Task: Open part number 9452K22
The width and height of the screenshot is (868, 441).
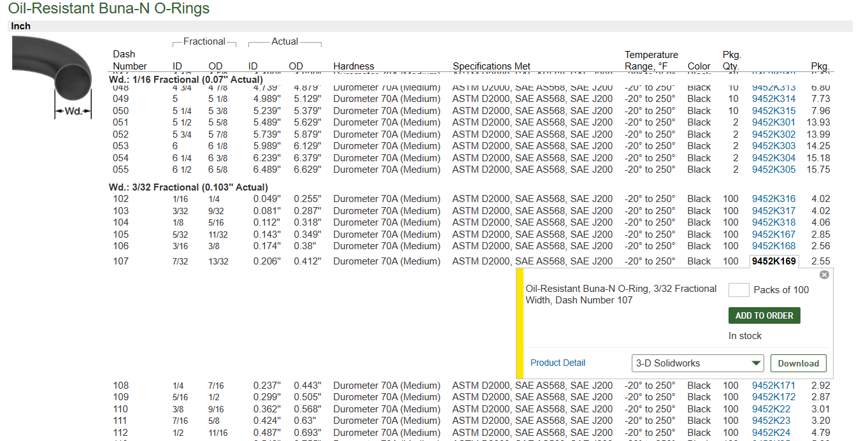Action: pos(771,409)
